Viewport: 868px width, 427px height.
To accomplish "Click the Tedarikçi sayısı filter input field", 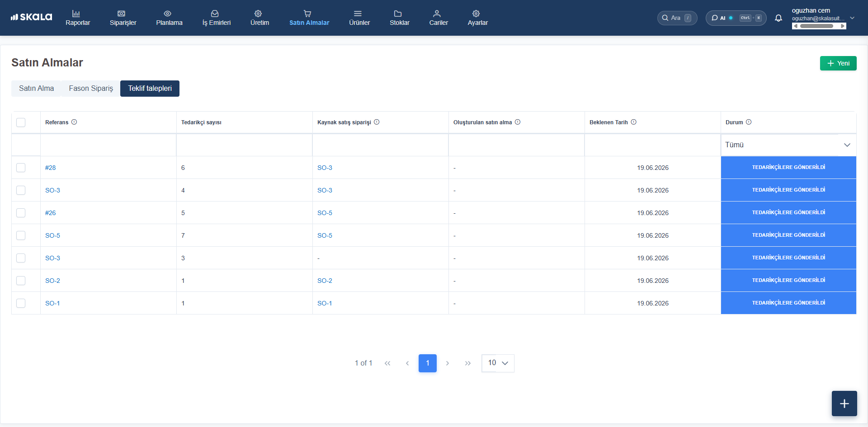I will (x=244, y=145).
